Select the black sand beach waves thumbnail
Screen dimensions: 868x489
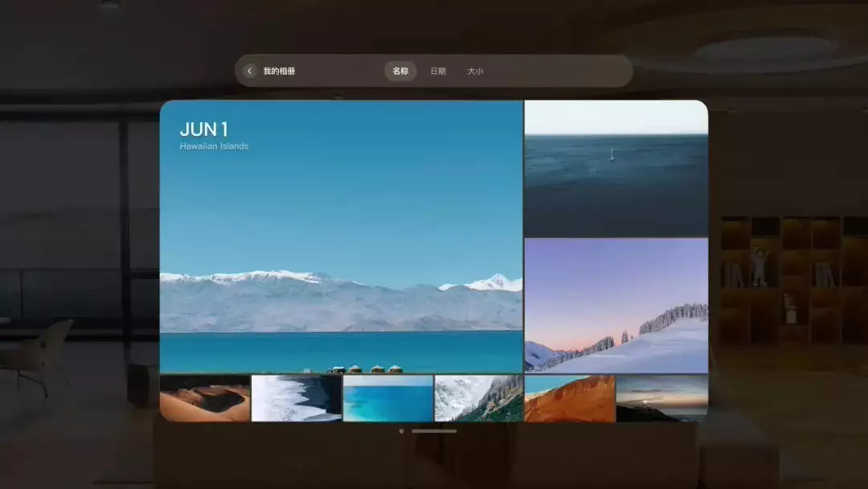point(296,398)
